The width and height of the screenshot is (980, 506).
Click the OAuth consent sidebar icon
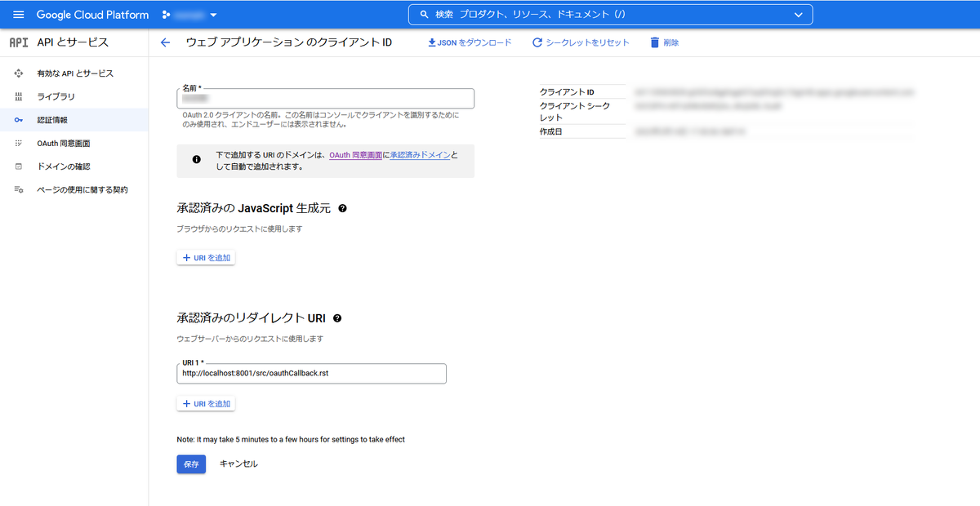(x=19, y=143)
